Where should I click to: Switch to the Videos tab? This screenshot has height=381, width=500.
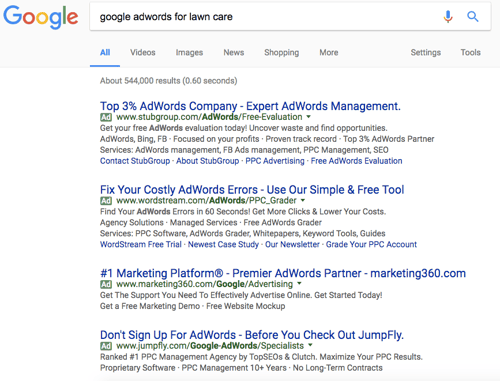[143, 52]
